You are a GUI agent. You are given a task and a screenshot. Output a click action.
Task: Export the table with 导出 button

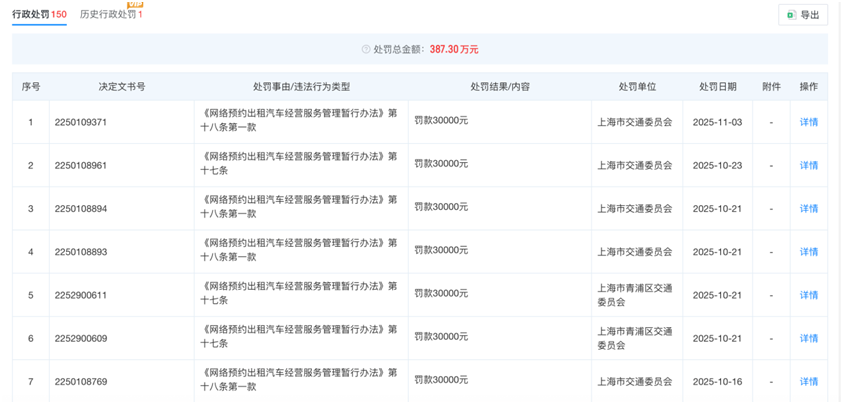point(803,15)
